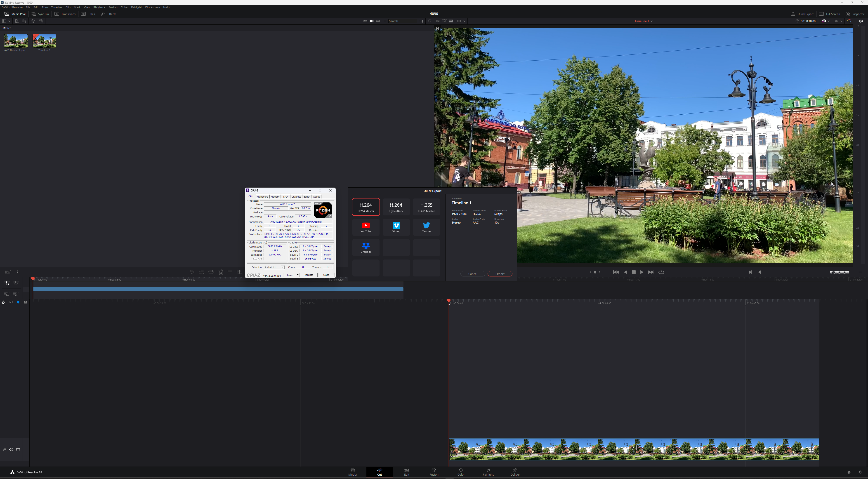
Task: Toggle the playback Loop button
Action: pyautogui.click(x=661, y=272)
